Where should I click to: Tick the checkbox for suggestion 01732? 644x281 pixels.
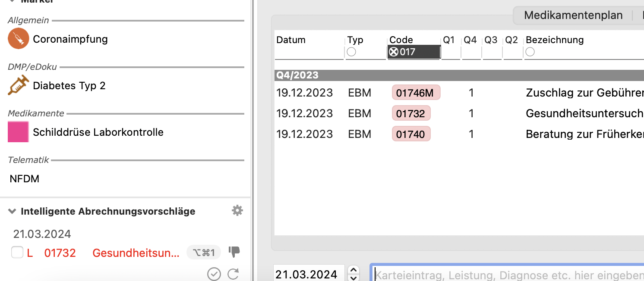tap(17, 253)
